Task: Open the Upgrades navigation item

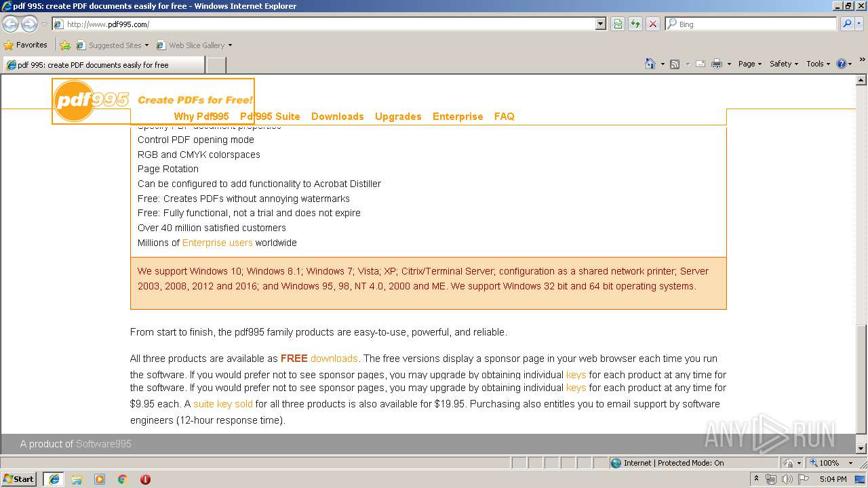Action: (398, 117)
